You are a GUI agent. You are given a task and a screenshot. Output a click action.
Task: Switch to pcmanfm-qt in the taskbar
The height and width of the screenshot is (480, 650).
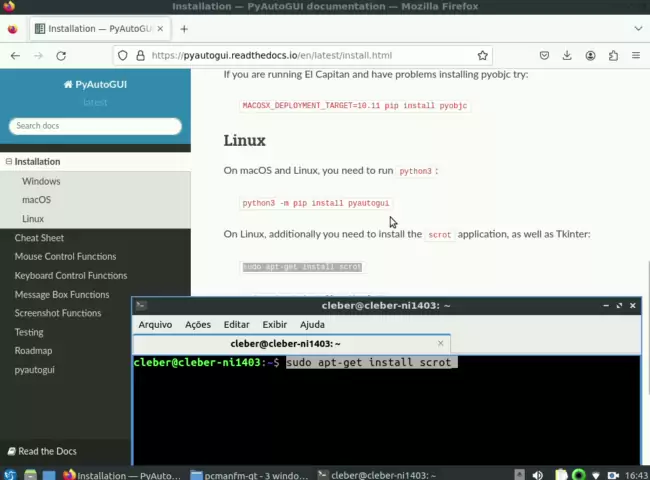(250, 475)
